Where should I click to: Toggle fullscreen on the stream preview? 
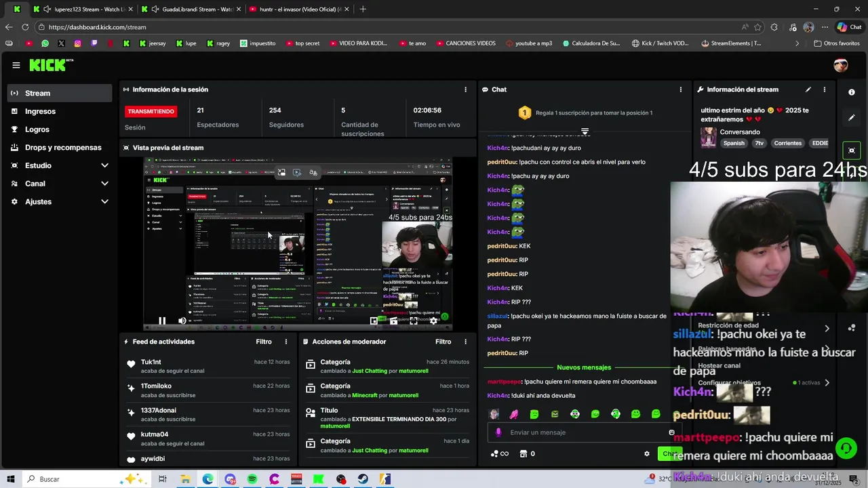414,321
